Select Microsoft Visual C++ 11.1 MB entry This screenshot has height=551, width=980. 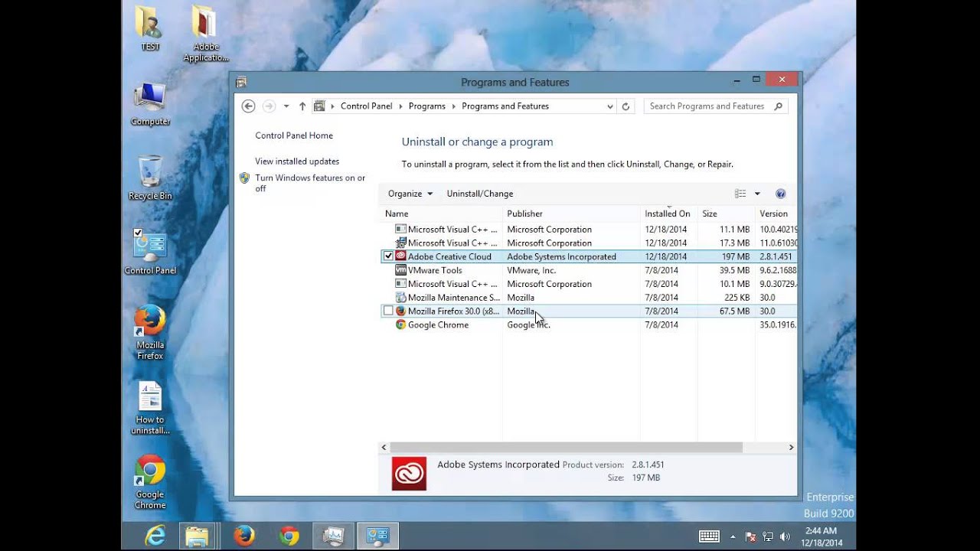(588, 229)
